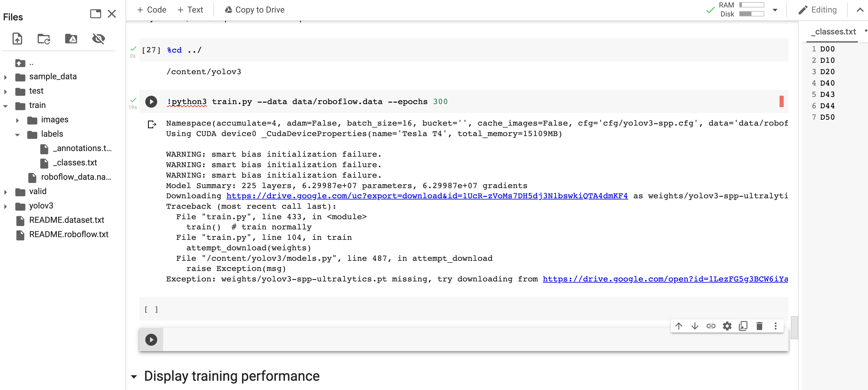Viewport: 868px width, 390px height.
Task: Upload a file to session storage
Action: coord(17,39)
